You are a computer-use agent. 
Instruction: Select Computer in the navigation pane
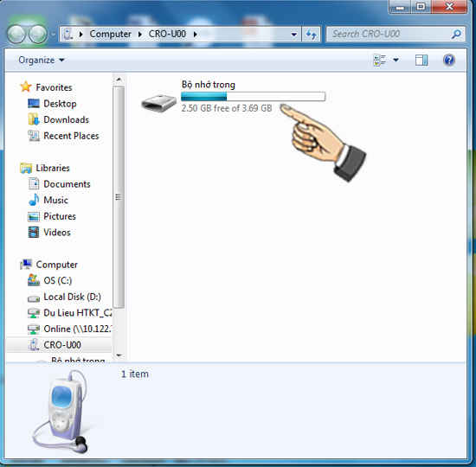tap(56, 265)
